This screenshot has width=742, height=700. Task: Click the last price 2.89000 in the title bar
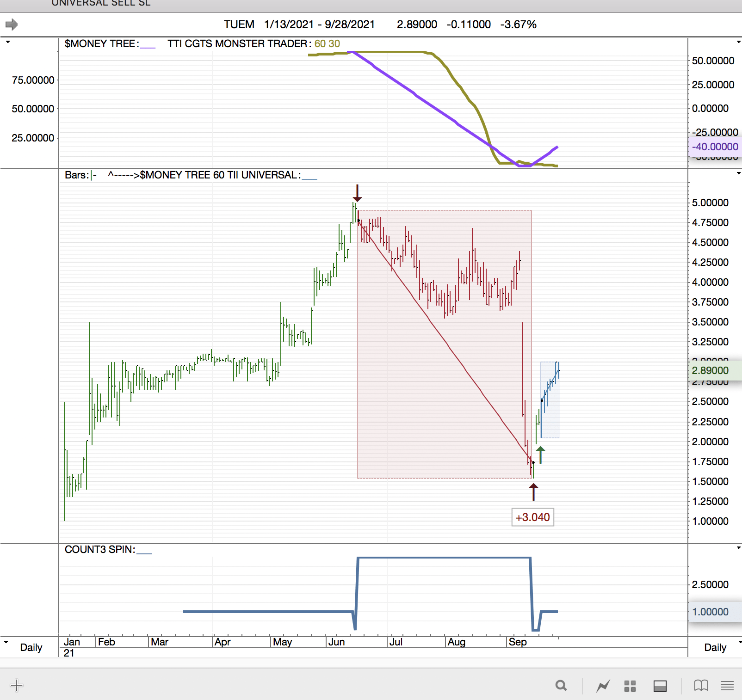point(417,24)
